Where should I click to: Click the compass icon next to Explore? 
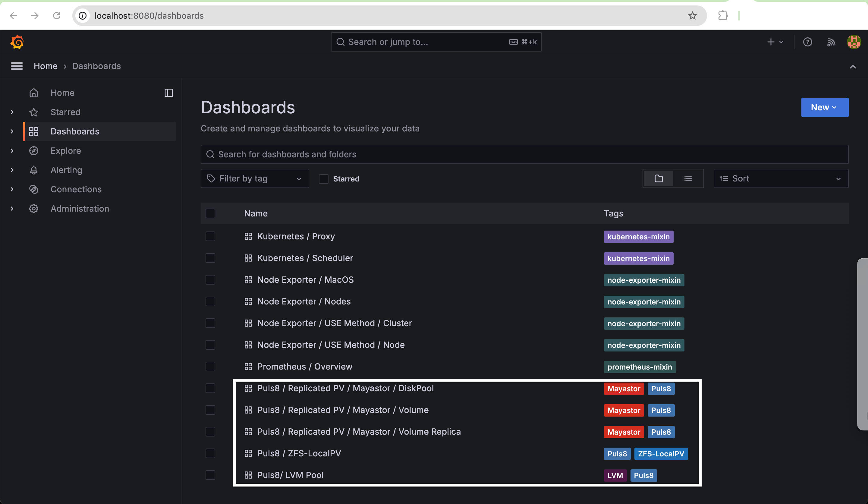[x=34, y=151]
